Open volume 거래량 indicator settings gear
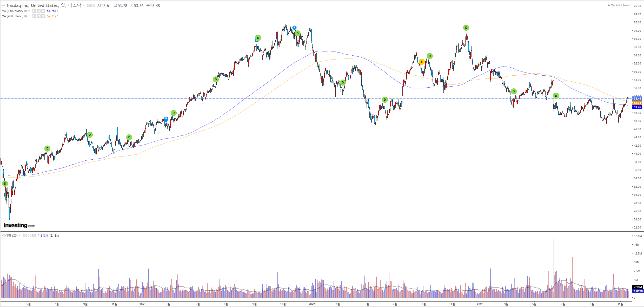Viewport: 644px width, 307px height. pos(30,236)
